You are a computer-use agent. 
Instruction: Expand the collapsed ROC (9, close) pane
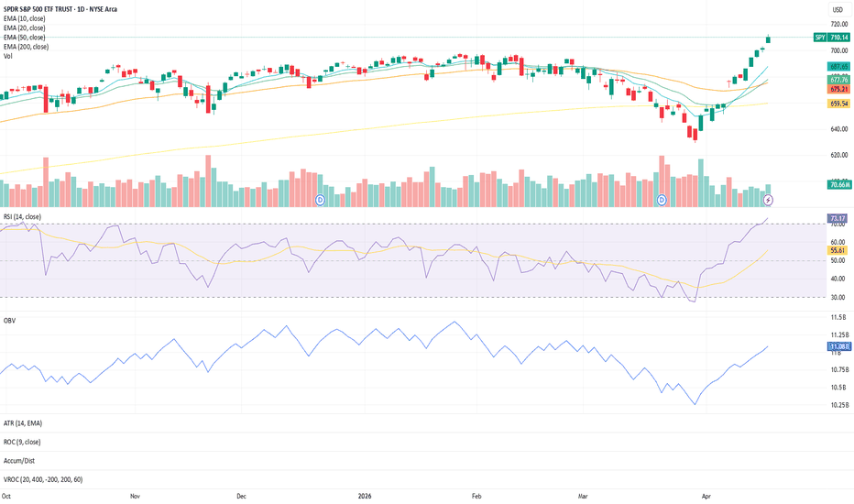point(22,442)
